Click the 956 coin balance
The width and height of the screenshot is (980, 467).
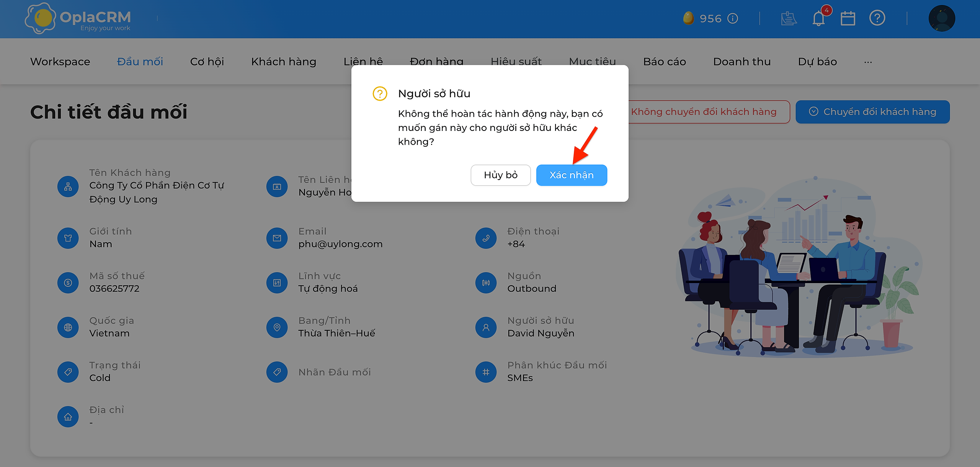(710, 18)
